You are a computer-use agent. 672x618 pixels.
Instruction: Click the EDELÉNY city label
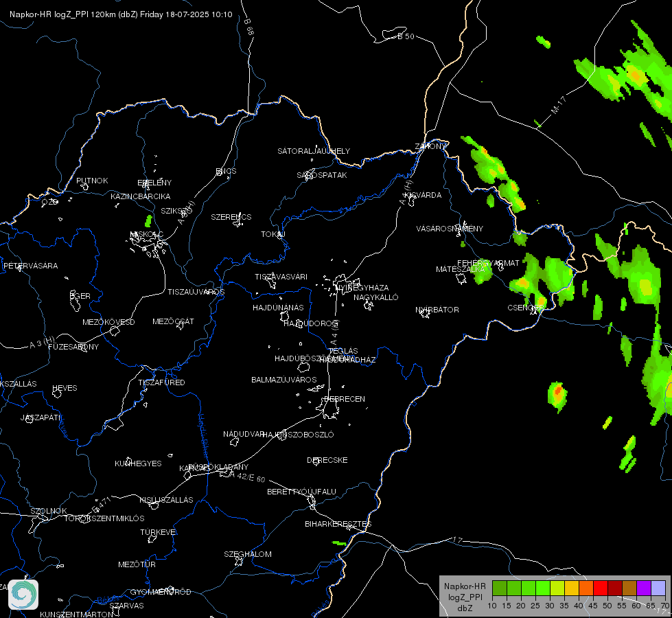click(x=154, y=183)
